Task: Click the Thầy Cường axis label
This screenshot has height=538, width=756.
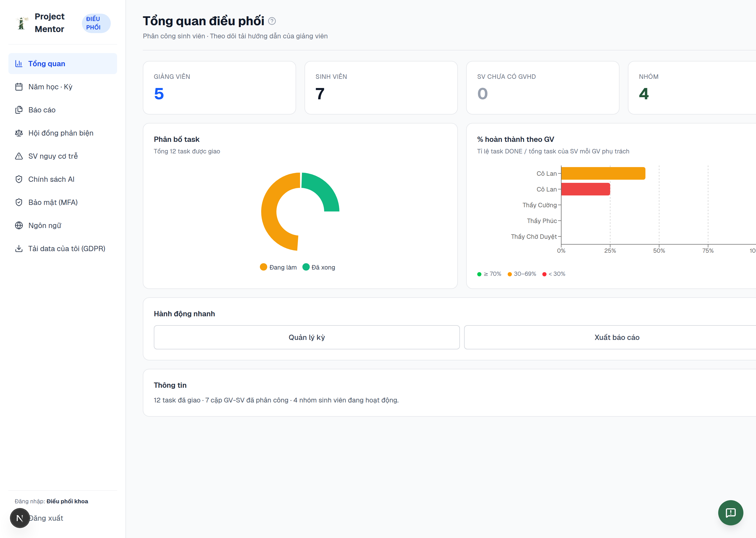Action: (539, 205)
